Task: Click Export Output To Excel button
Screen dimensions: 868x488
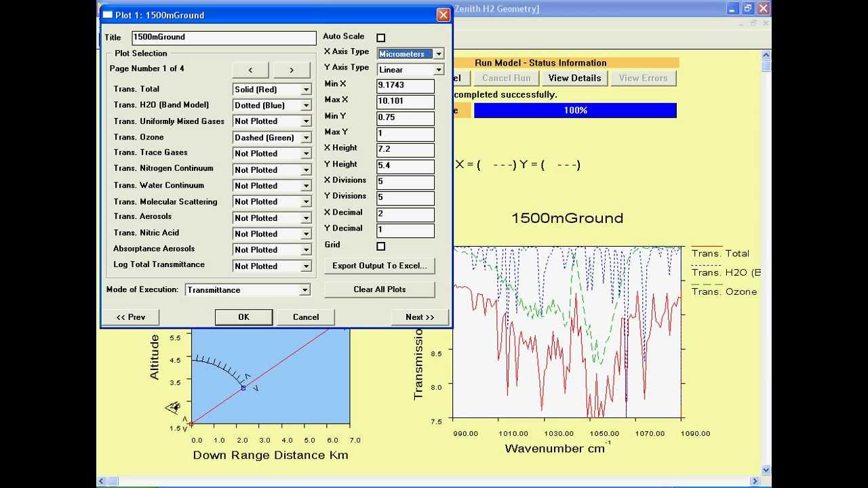Action: tap(380, 266)
